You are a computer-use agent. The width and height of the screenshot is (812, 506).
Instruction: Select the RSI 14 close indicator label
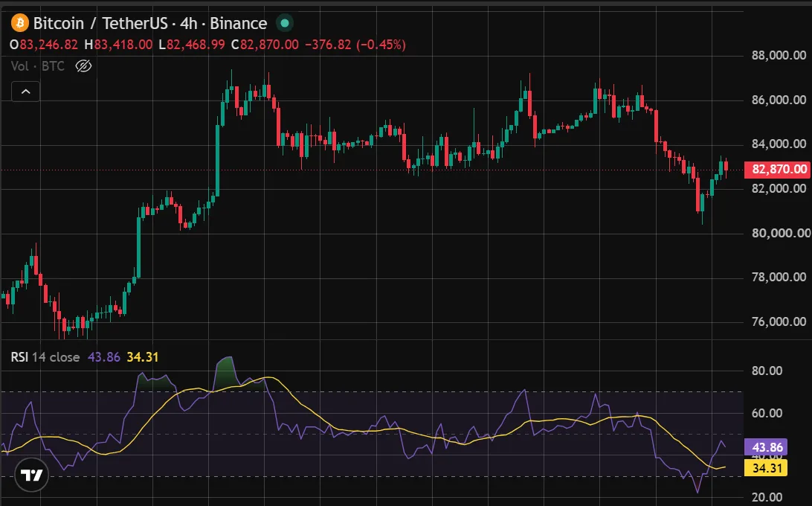pyautogui.click(x=45, y=357)
